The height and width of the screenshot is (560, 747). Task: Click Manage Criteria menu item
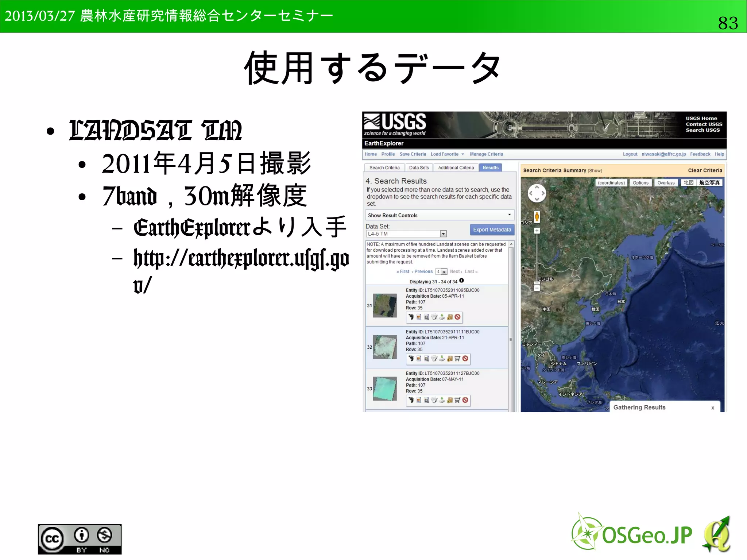(x=486, y=154)
